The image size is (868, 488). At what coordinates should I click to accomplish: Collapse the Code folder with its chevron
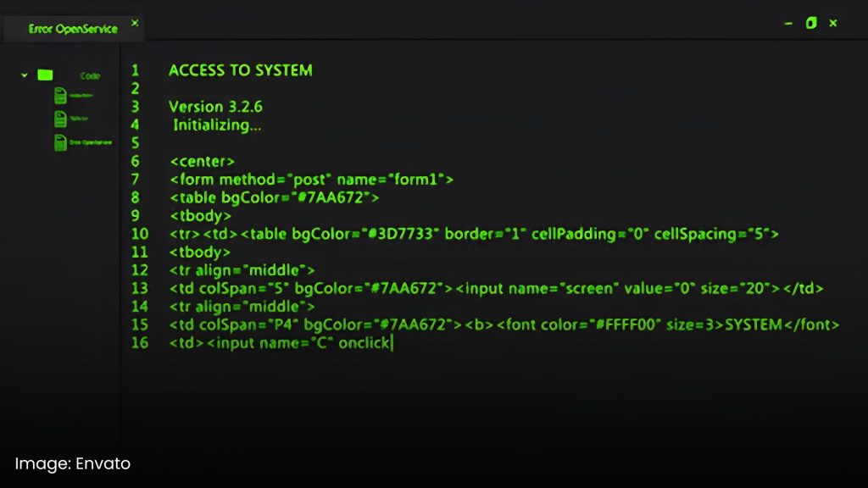(x=25, y=75)
